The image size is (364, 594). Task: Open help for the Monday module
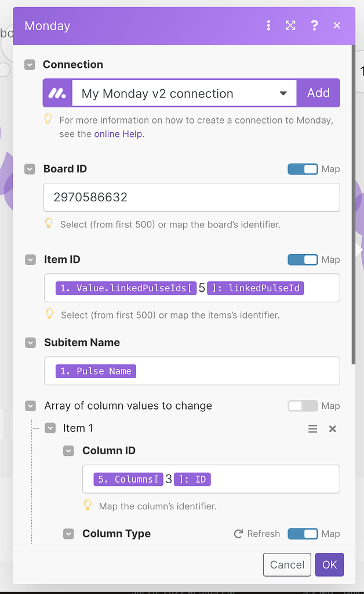[314, 26]
